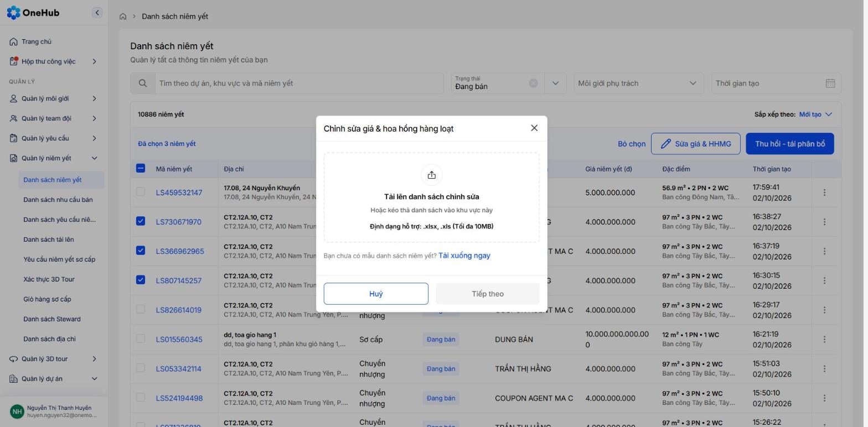Click the upload icon in the dialog
This screenshot has height=427, width=868.
432,175
